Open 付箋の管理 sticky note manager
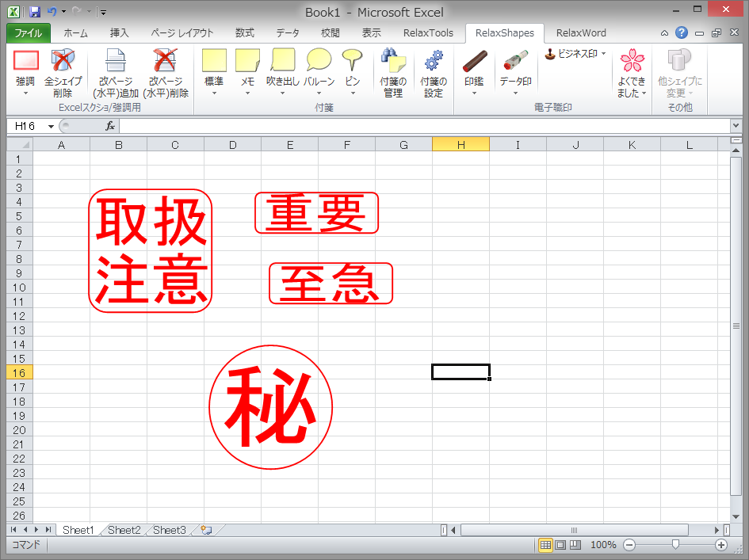Viewport: 749px width, 560px height. (x=393, y=71)
